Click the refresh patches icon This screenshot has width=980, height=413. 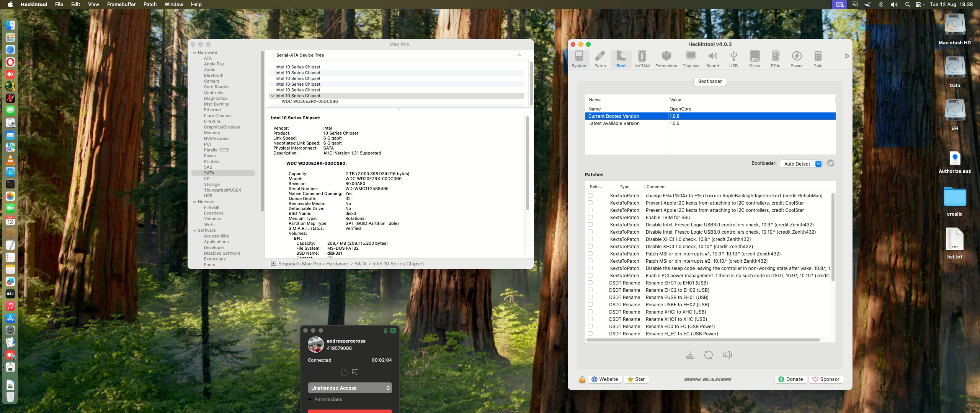click(x=708, y=355)
